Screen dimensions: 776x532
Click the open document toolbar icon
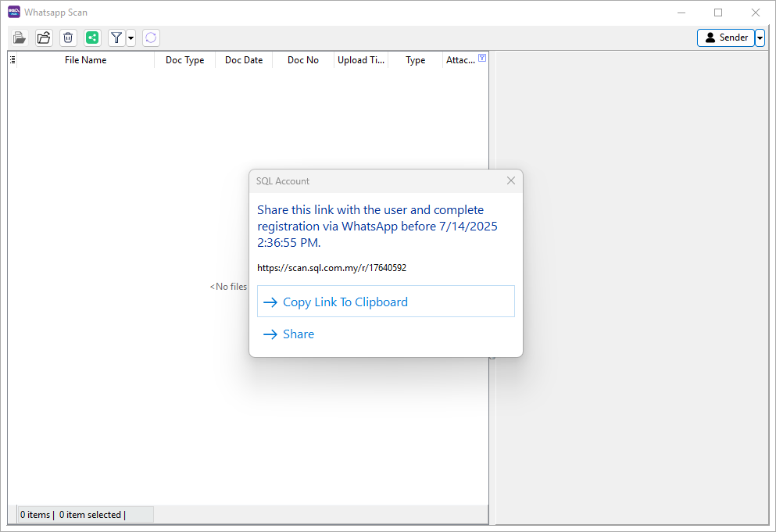coord(20,37)
